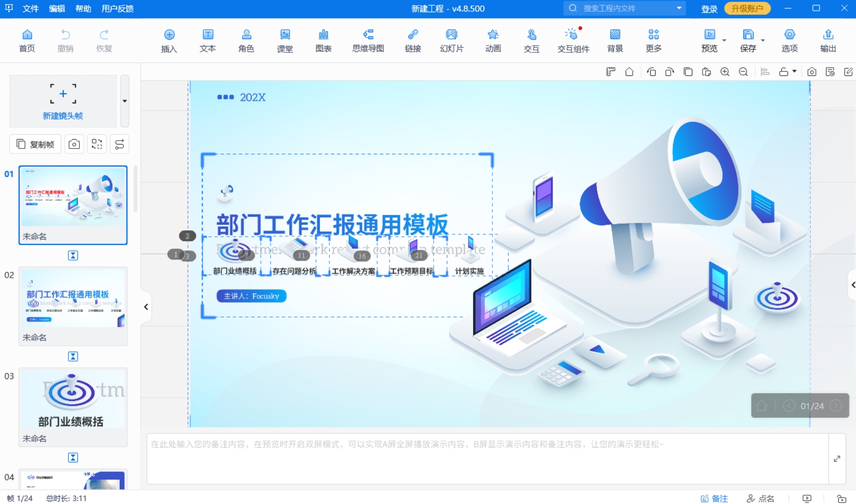Open the 更多 more tools menu
856x504 pixels.
(x=654, y=40)
